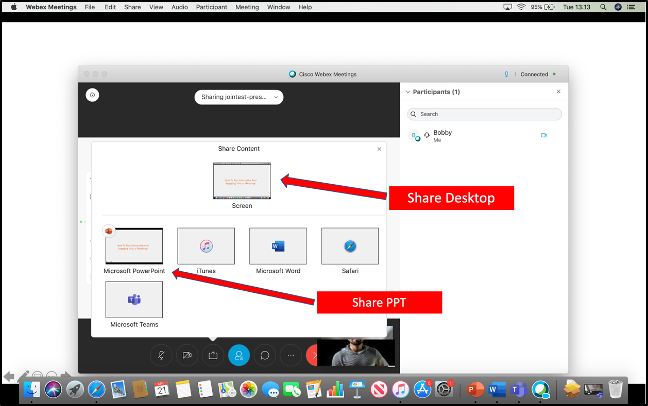Click the audio headset icon beside Bobby
This screenshot has height=406, width=648.
(427, 135)
